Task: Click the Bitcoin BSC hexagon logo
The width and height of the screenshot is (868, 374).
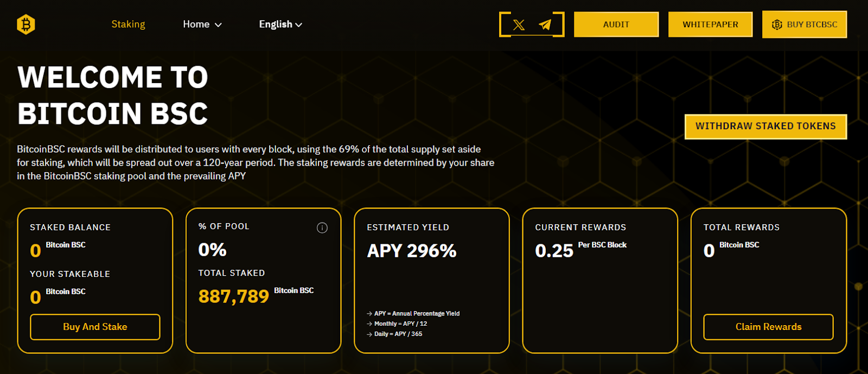Action: (26, 24)
